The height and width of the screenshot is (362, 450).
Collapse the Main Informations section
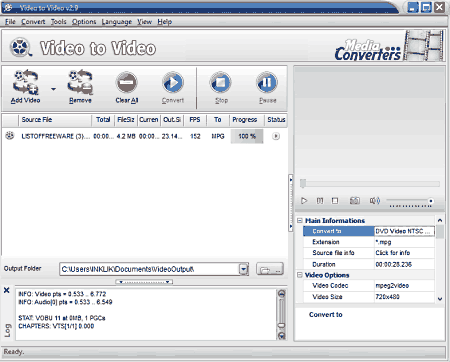pos(300,221)
